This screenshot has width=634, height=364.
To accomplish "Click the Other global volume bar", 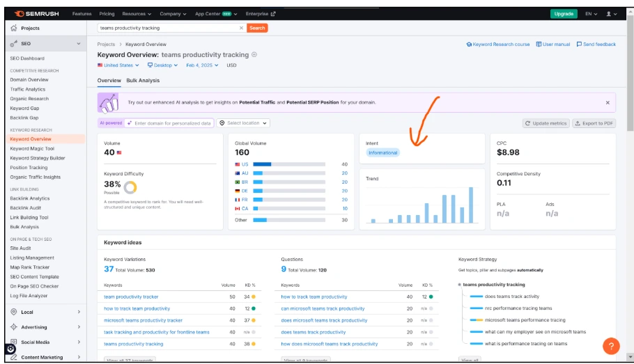I will [288, 220].
